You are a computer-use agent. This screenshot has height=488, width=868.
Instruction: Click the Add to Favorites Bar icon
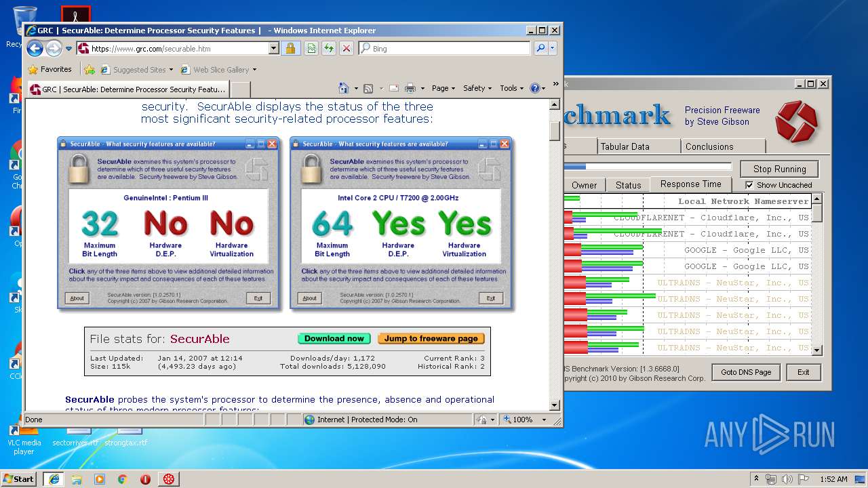[89, 69]
